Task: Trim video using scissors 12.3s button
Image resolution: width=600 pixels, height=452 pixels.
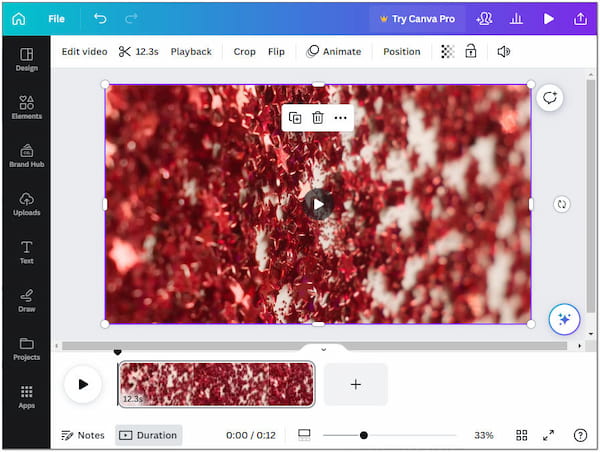Action: (139, 52)
